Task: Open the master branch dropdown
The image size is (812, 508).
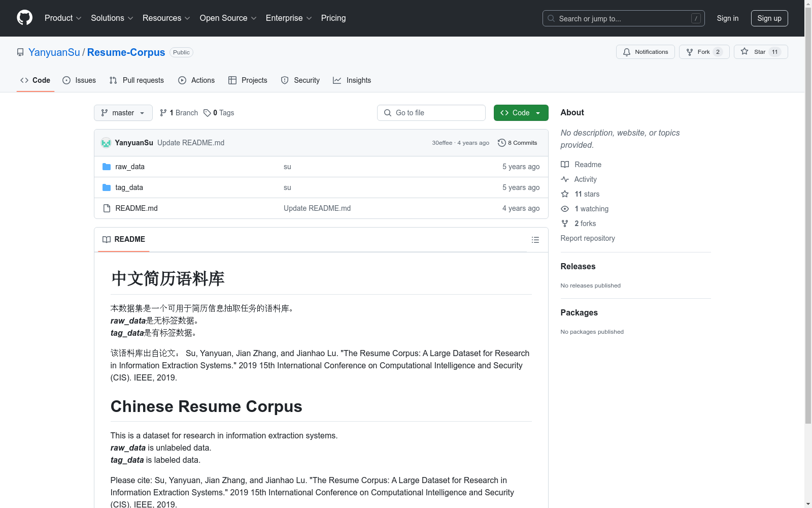Action: (x=123, y=113)
